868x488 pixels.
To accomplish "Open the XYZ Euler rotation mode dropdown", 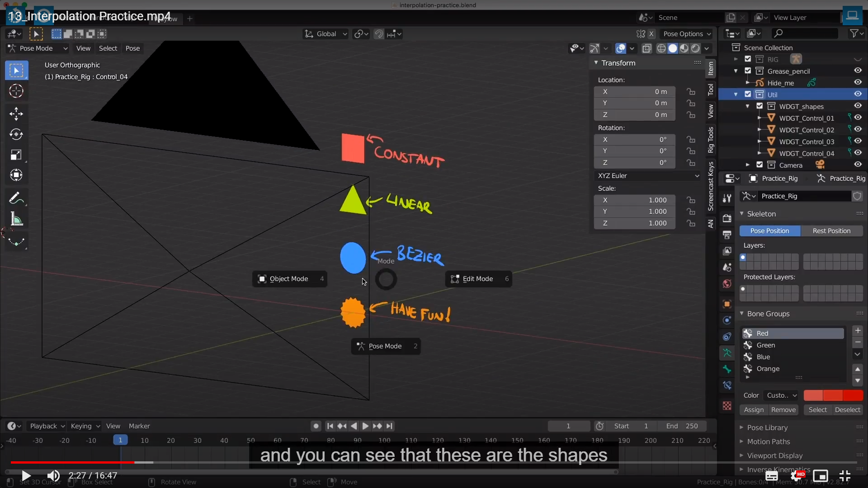I will click(647, 176).
